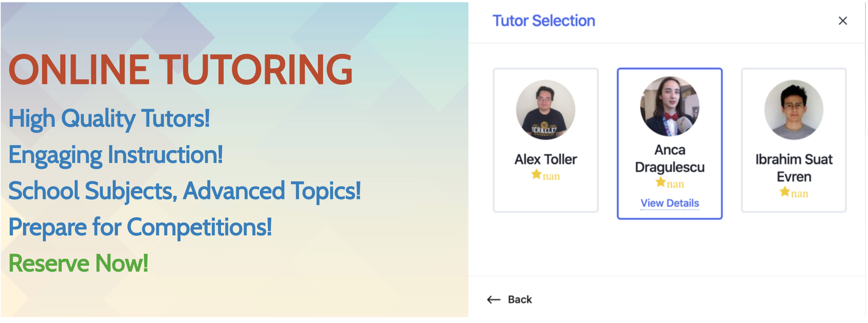This screenshot has width=868, height=323.
Task: Select Ibrahim Suat Evren's profile photo
Action: click(x=794, y=110)
